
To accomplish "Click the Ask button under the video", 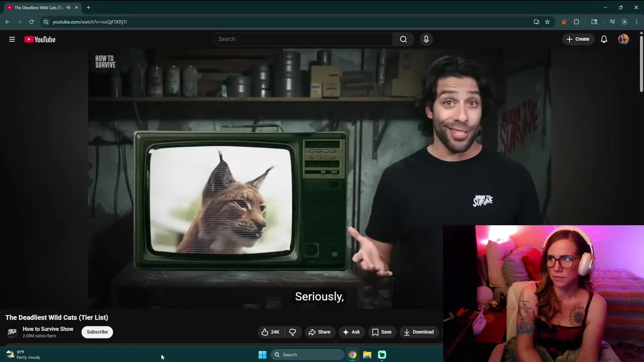I will coord(351,332).
